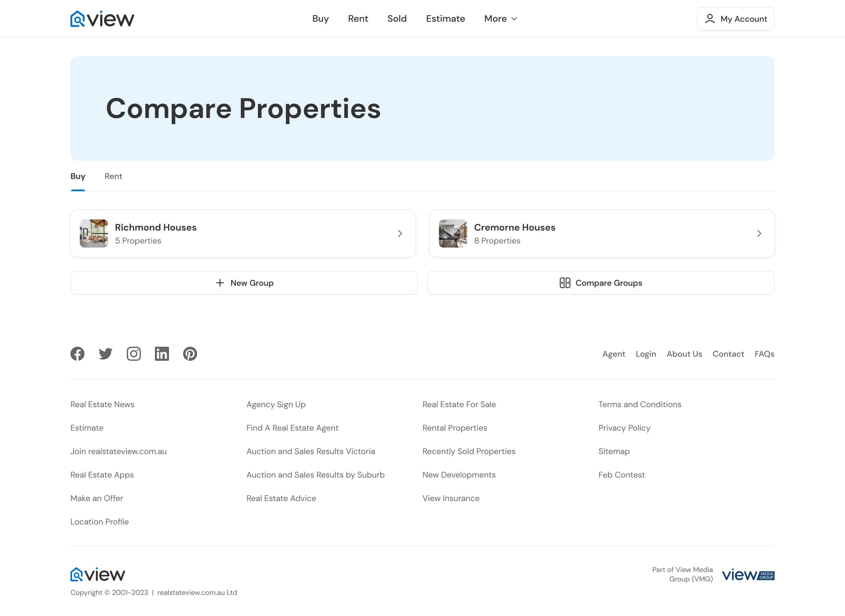This screenshot has height=616, width=845.
Task: Click the footer view logo
Action: point(98,574)
